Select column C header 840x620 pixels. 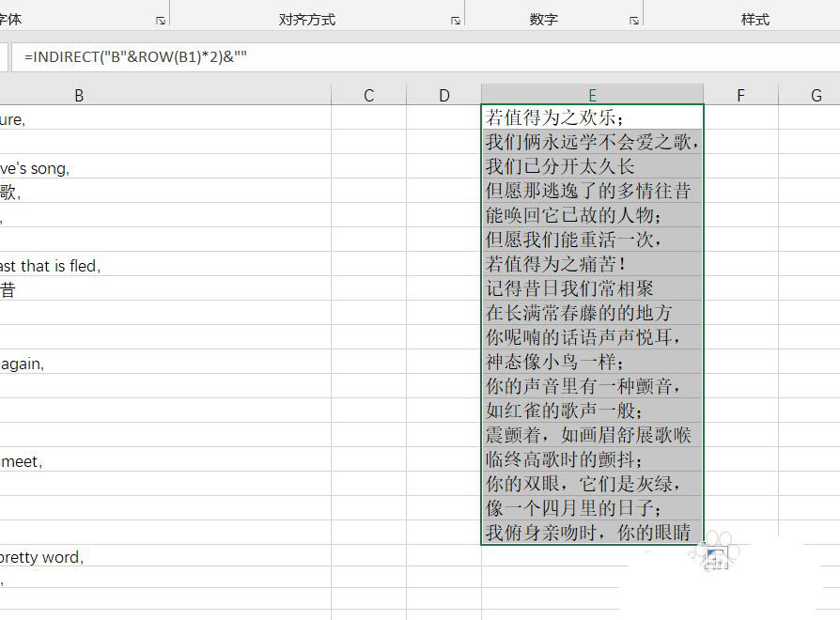point(367,94)
